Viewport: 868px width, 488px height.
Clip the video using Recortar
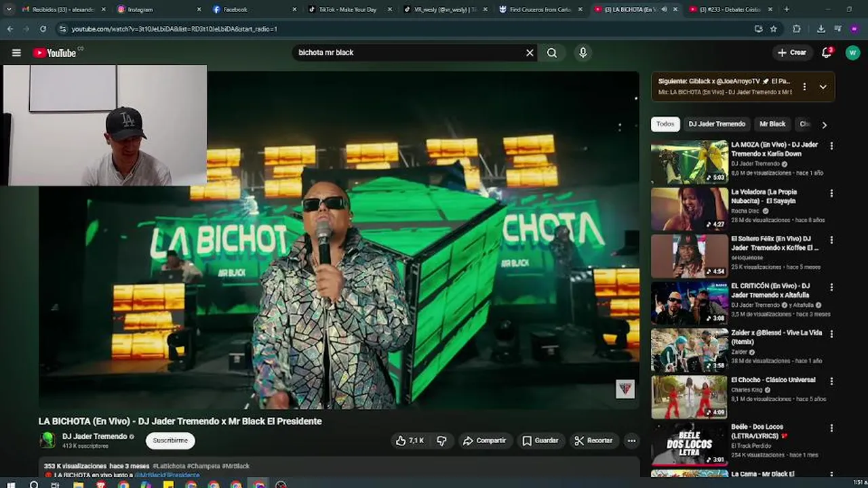[x=593, y=441]
